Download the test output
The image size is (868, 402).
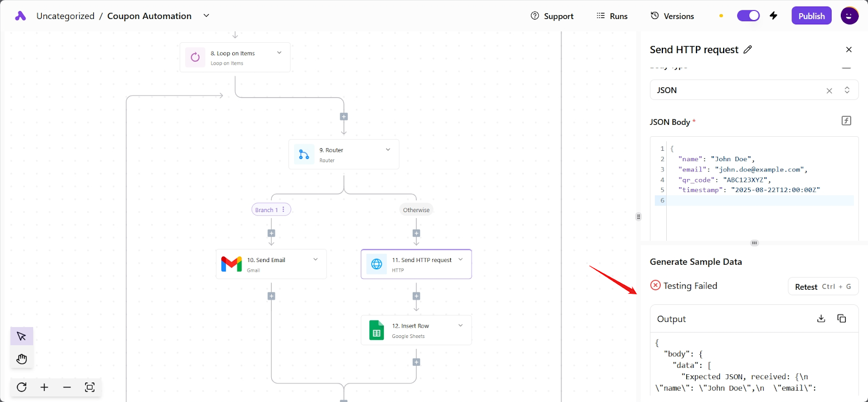click(821, 318)
